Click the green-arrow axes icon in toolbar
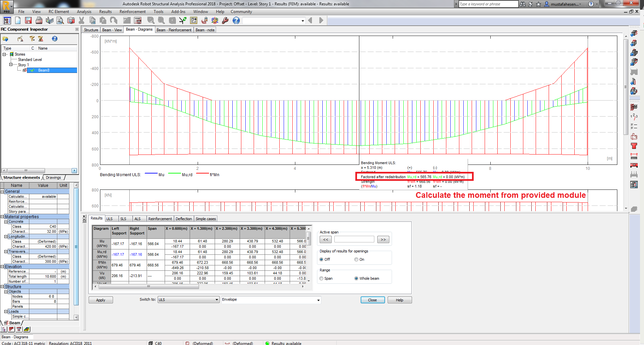The image size is (644, 345). click(x=183, y=21)
